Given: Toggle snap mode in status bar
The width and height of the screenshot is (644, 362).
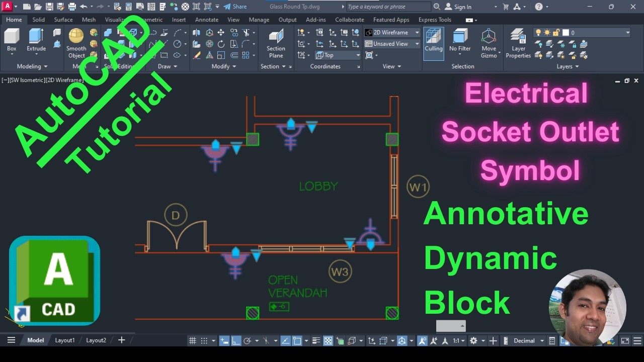Looking at the screenshot, I should pyautogui.click(x=204, y=340).
